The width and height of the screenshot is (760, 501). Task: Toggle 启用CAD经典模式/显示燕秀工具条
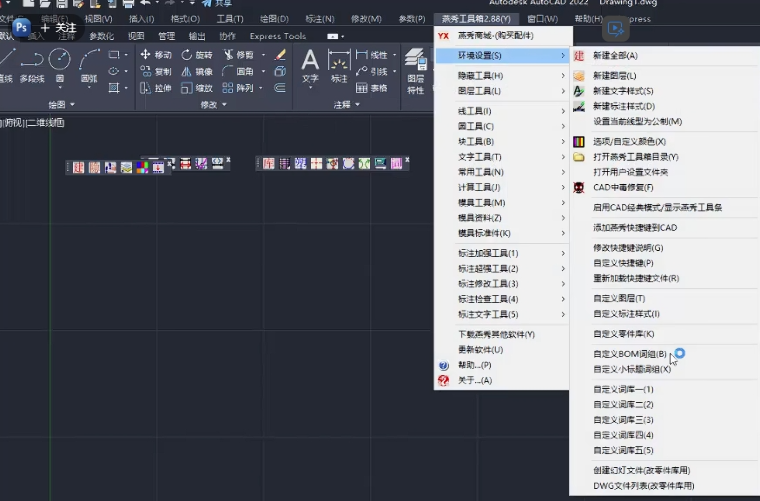coord(657,207)
